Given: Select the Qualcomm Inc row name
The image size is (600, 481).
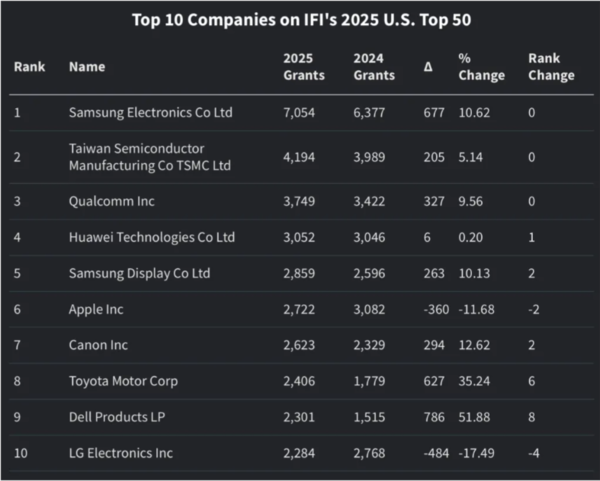Looking at the screenshot, I should (115, 201).
